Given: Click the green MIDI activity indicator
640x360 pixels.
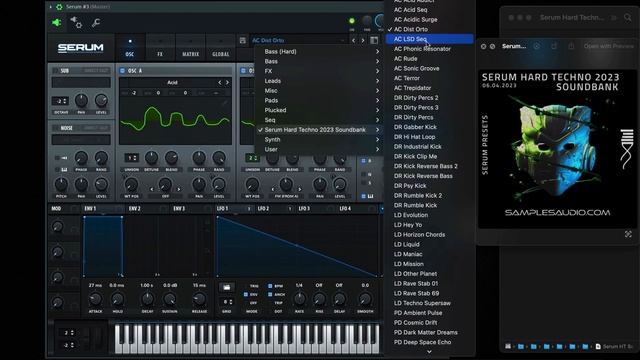Looking at the screenshot, I should tap(352, 21).
